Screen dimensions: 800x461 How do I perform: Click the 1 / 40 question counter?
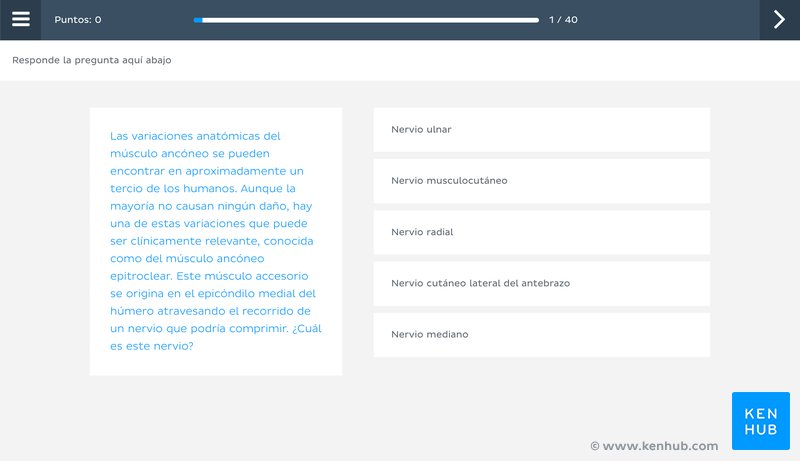(563, 20)
